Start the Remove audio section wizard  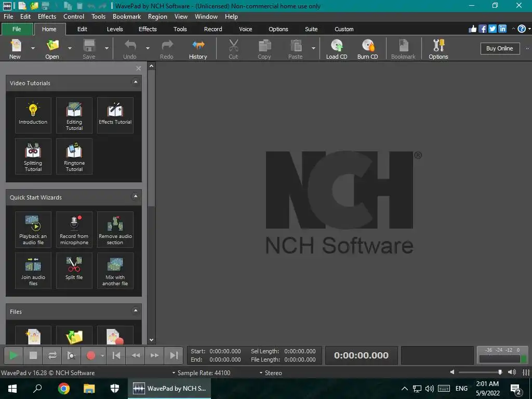coord(115,229)
